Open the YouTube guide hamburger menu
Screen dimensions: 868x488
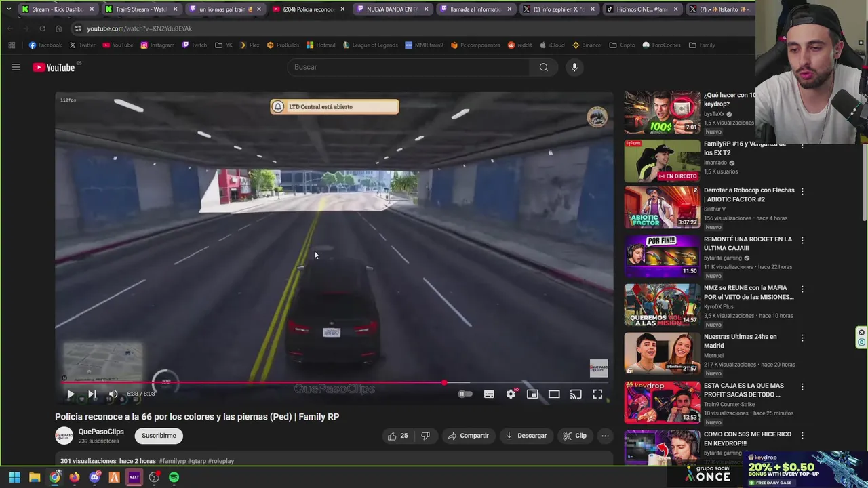tap(16, 67)
